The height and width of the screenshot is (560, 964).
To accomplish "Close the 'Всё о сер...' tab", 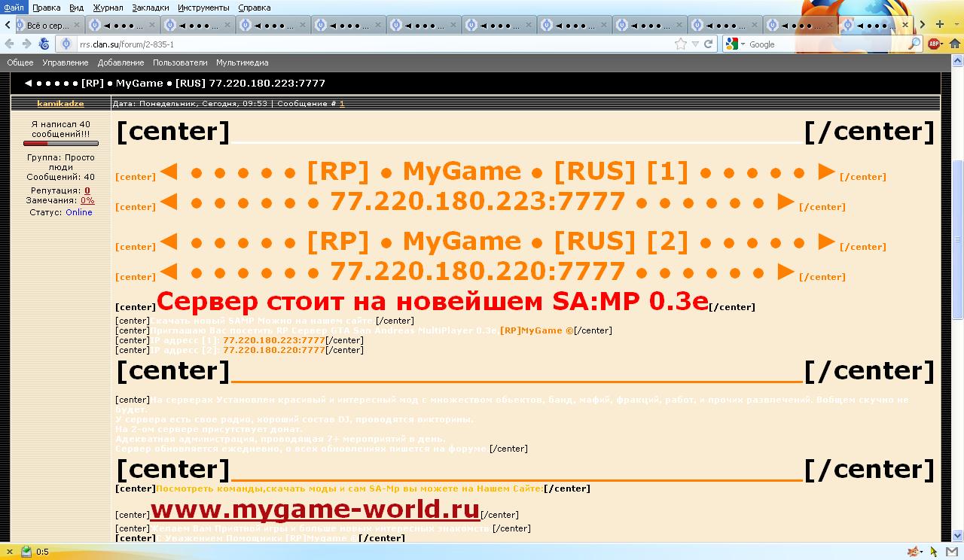I will 78,25.
